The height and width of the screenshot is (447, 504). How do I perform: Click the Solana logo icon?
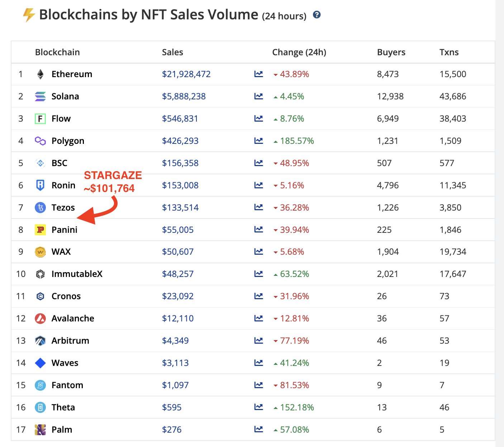[40, 97]
